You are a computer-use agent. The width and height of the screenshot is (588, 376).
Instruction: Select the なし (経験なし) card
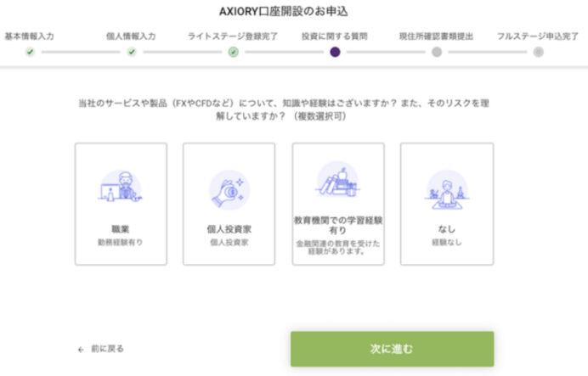(447, 204)
